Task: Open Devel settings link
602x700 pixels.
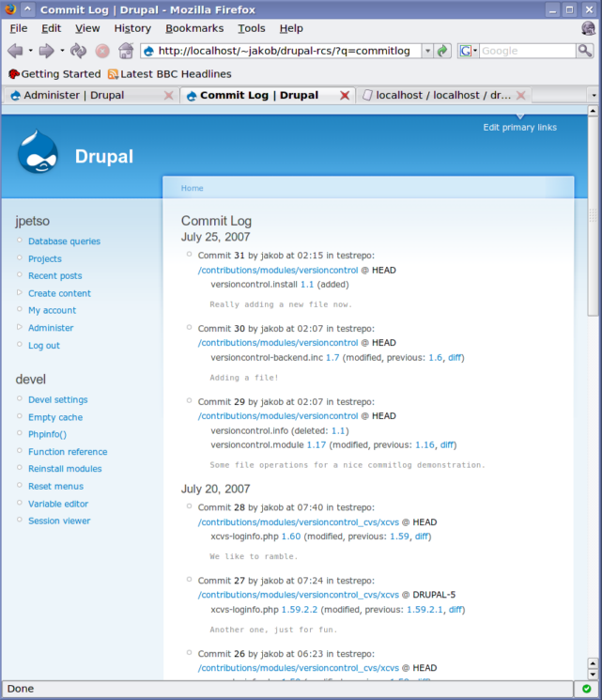Action: 58,400
